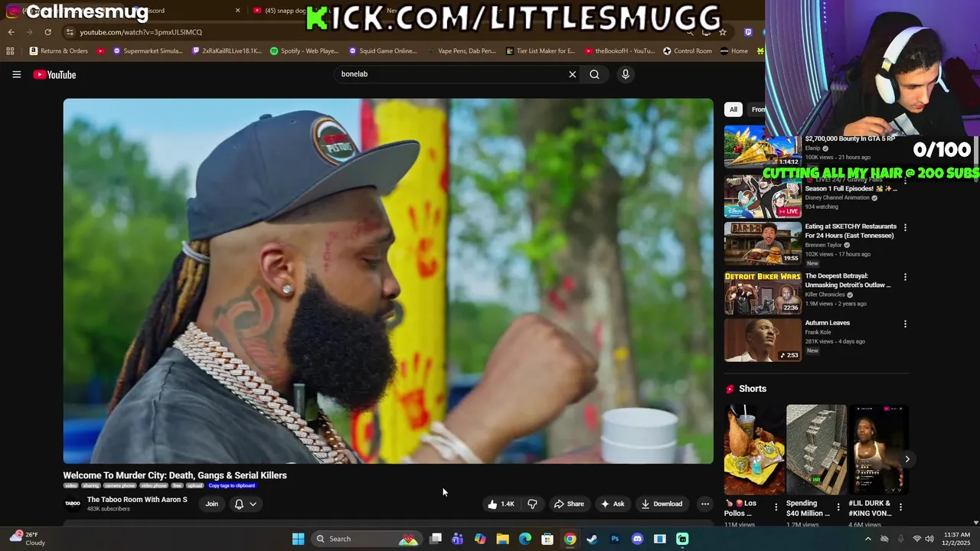The image size is (980, 551).
Task: Click the YouTube logo home link
Action: 54,74
